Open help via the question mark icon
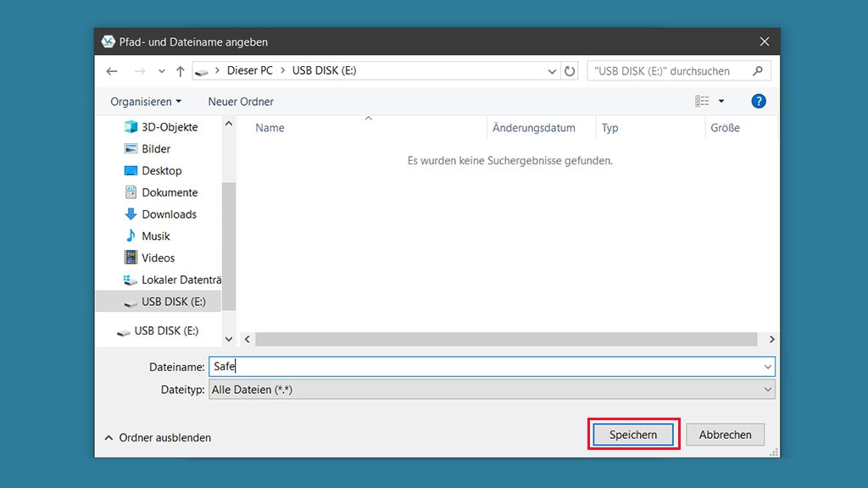 click(x=759, y=101)
